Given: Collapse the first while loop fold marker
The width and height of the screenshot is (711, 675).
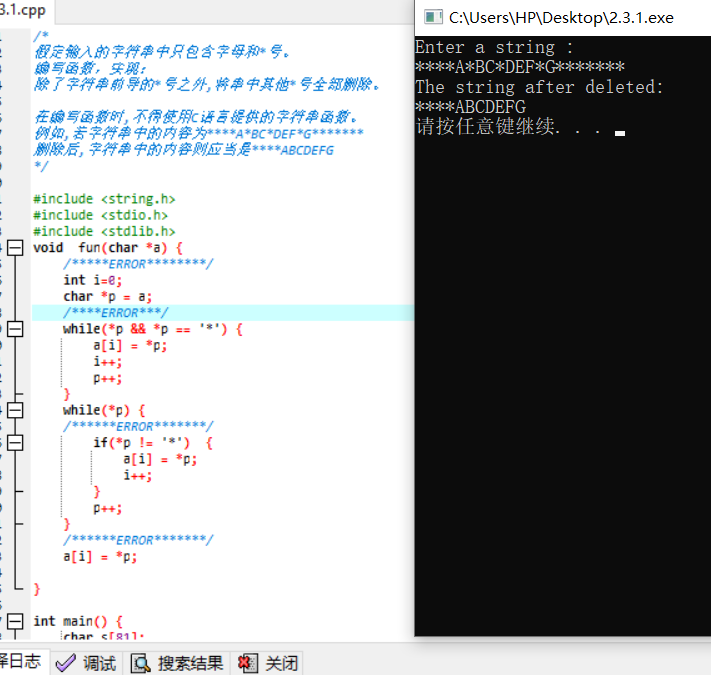Looking at the screenshot, I should (15, 329).
